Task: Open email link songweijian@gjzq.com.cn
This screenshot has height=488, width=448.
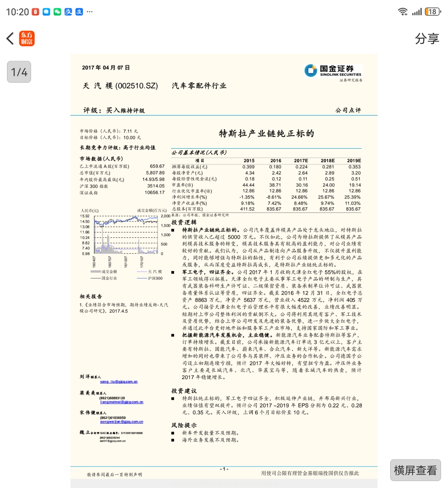Action: 122,422
